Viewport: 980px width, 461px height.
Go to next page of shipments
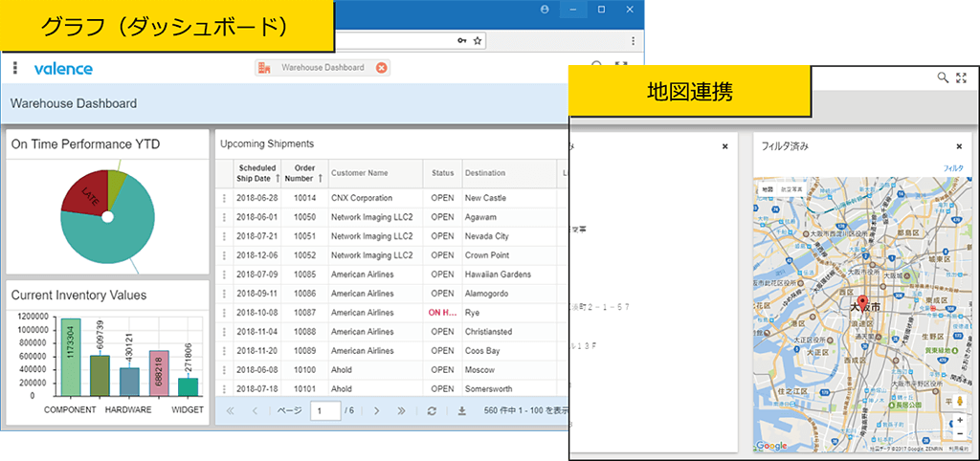pyautogui.click(x=377, y=411)
